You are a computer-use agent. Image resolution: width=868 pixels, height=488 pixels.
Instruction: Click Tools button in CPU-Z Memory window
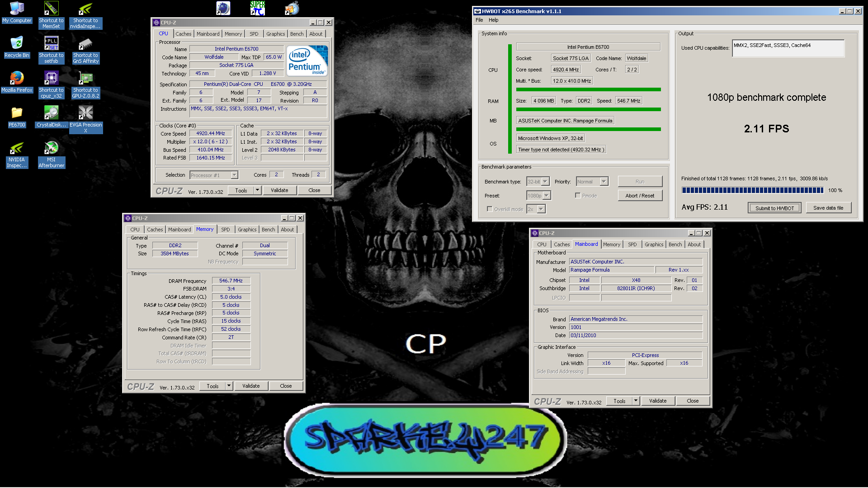click(212, 386)
